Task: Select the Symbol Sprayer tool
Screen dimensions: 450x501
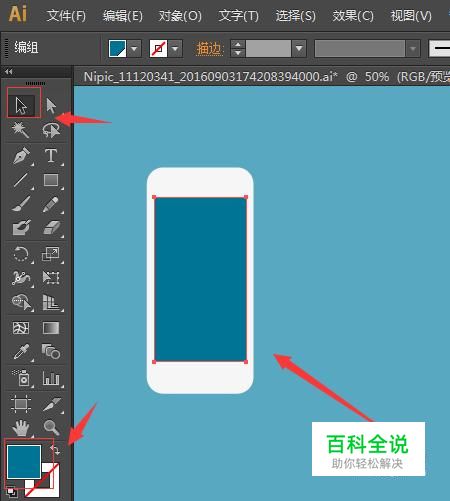Action: 21,378
